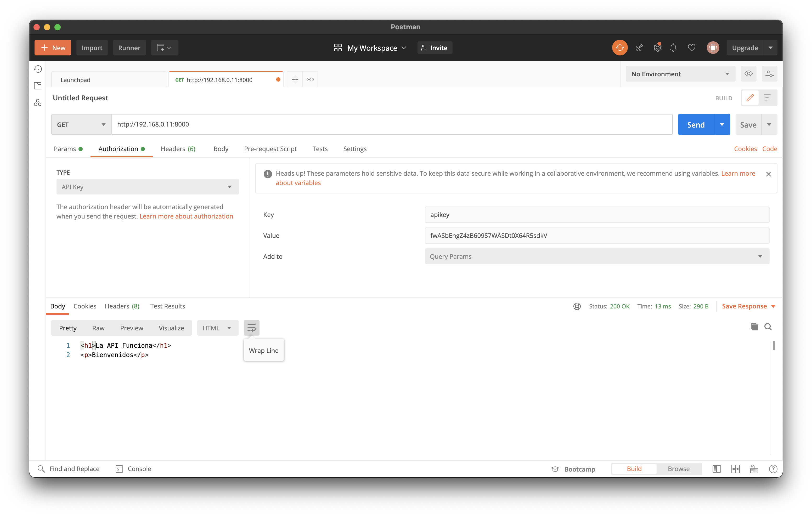
Task: Select the Raw response view tab
Action: tap(98, 328)
